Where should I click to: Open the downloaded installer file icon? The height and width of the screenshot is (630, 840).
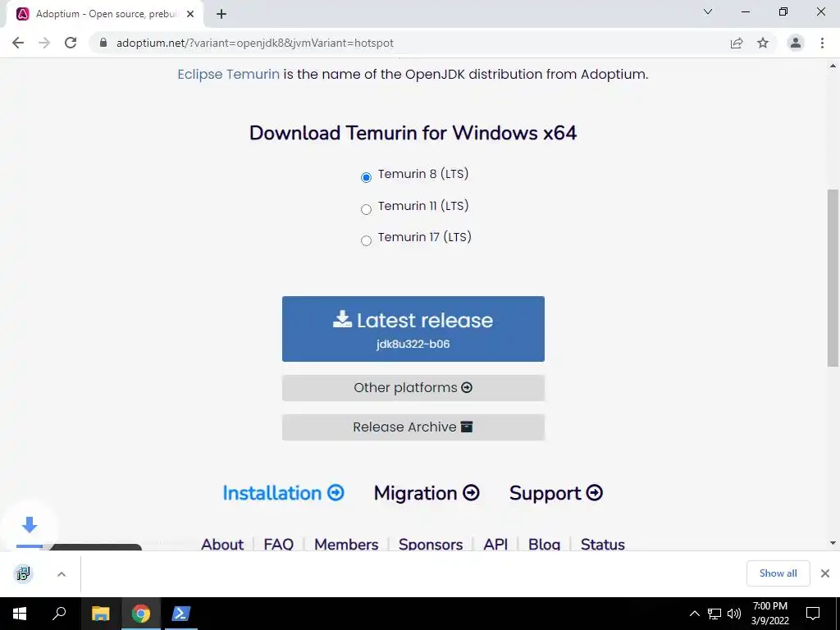point(23,573)
